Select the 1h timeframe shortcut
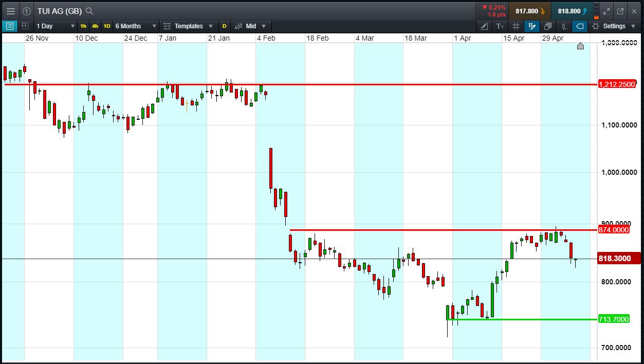644x364 pixels. click(x=83, y=26)
